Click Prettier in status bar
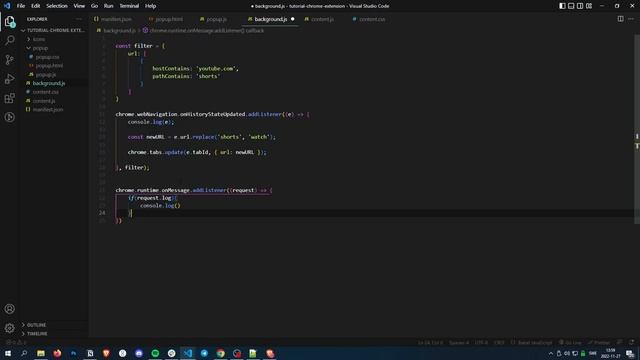This screenshot has height=360, width=640. (599, 342)
